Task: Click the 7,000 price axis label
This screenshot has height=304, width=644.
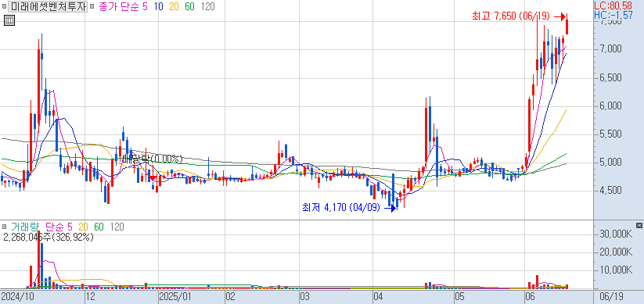Action: (x=610, y=50)
